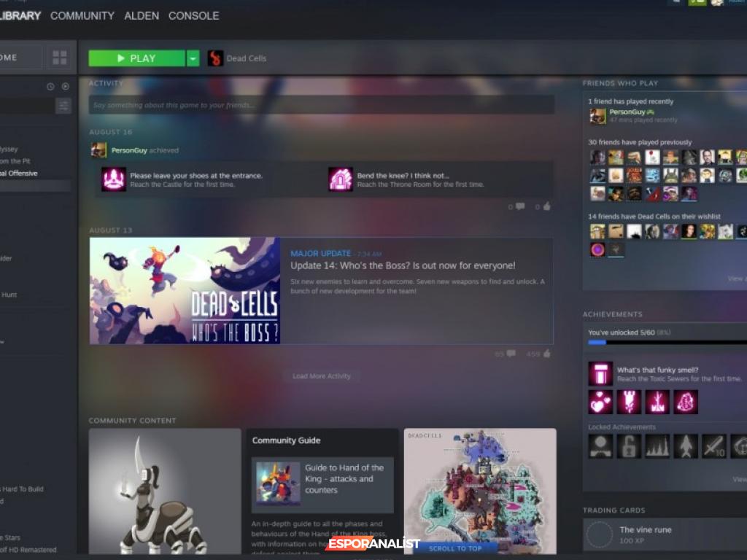Open PersonGuy name link in activity feed

129,150
